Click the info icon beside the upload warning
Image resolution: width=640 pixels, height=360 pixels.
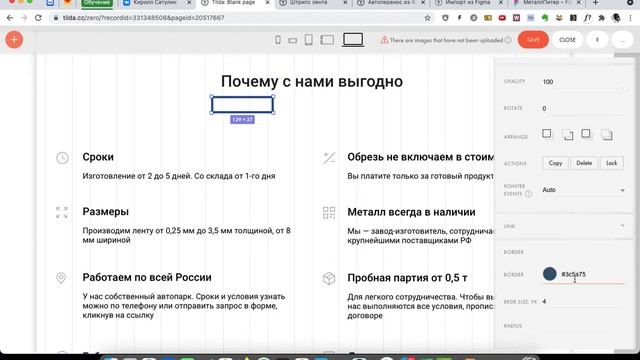pos(508,40)
